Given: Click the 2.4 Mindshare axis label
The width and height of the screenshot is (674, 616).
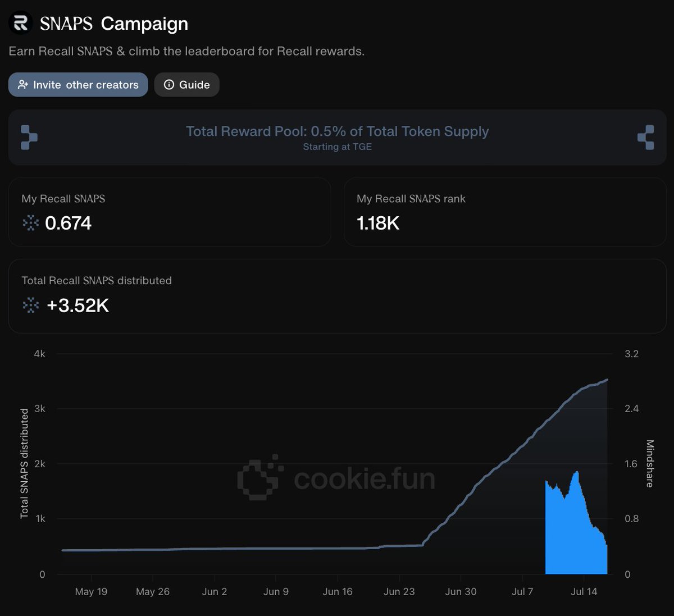Looking at the screenshot, I should coord(632,409).
